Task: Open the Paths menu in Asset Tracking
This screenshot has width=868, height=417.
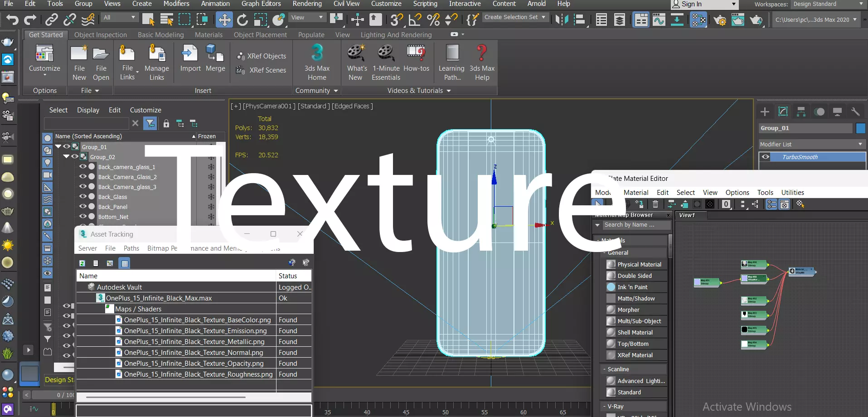Action: tap(131, 248)
